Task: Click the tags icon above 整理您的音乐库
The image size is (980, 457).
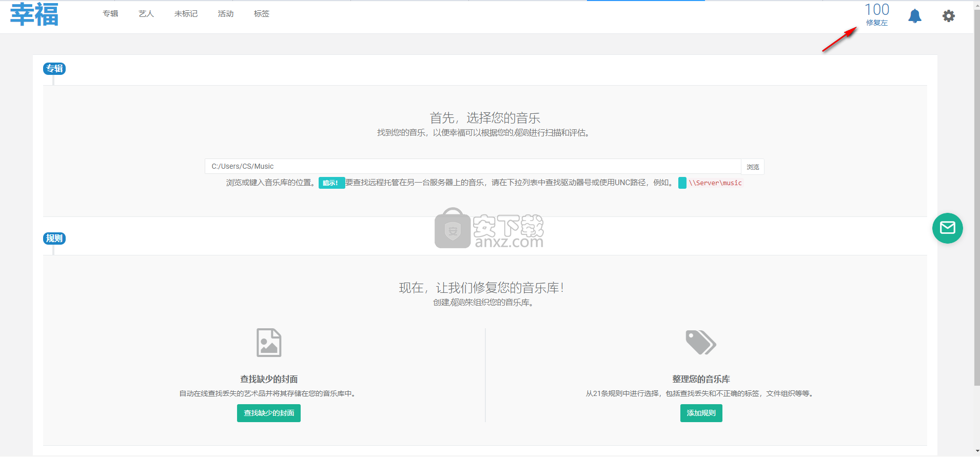Action: pos(701,342)
